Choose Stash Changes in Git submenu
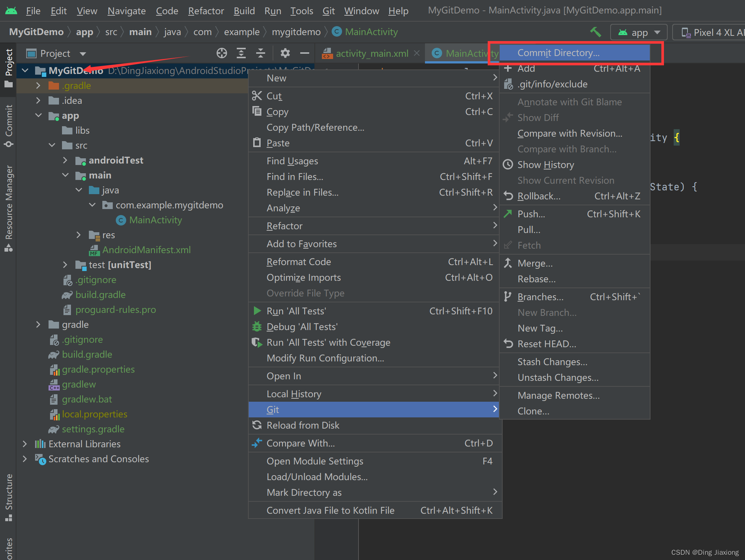This screenshot has height=560, width=745. pyautogui.click(x=575, y=362)
